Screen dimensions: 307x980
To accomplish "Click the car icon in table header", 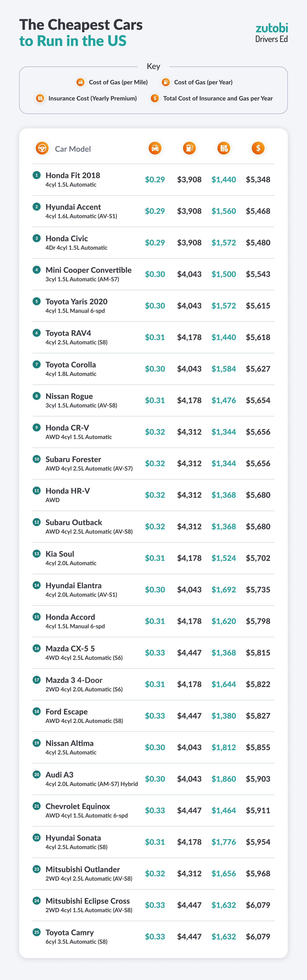I will (155, 148).
